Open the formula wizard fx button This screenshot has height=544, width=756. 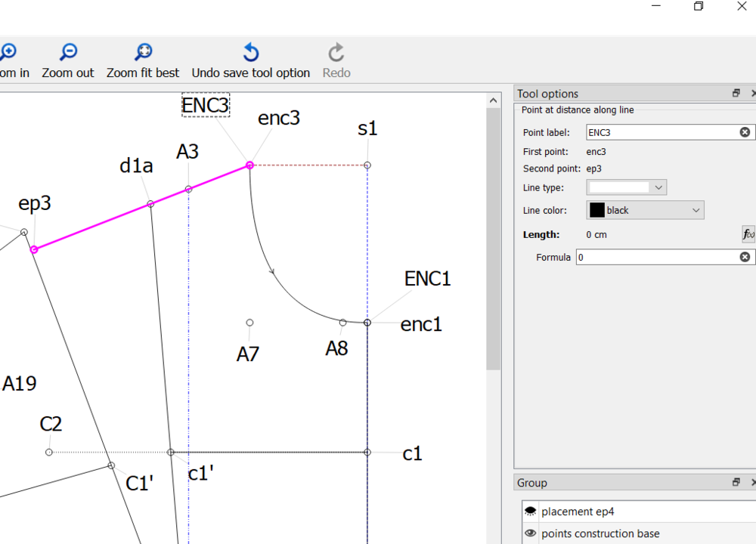pos(748,234)
